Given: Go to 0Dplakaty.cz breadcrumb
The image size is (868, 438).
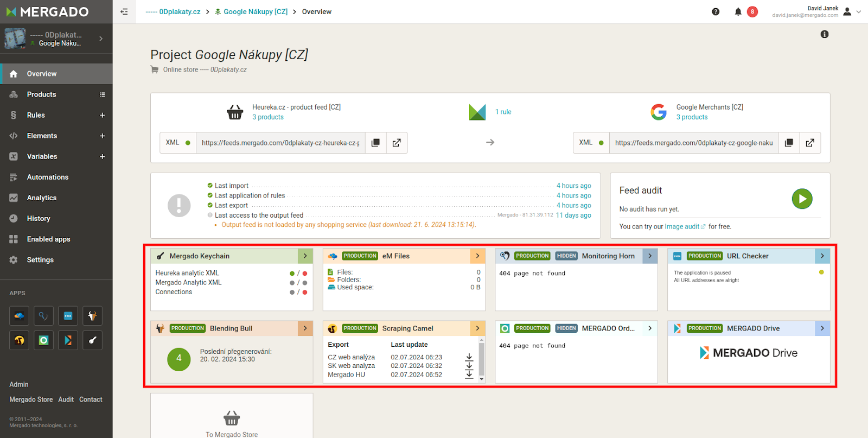Looking at the screenshot, I should pos(173,11).
